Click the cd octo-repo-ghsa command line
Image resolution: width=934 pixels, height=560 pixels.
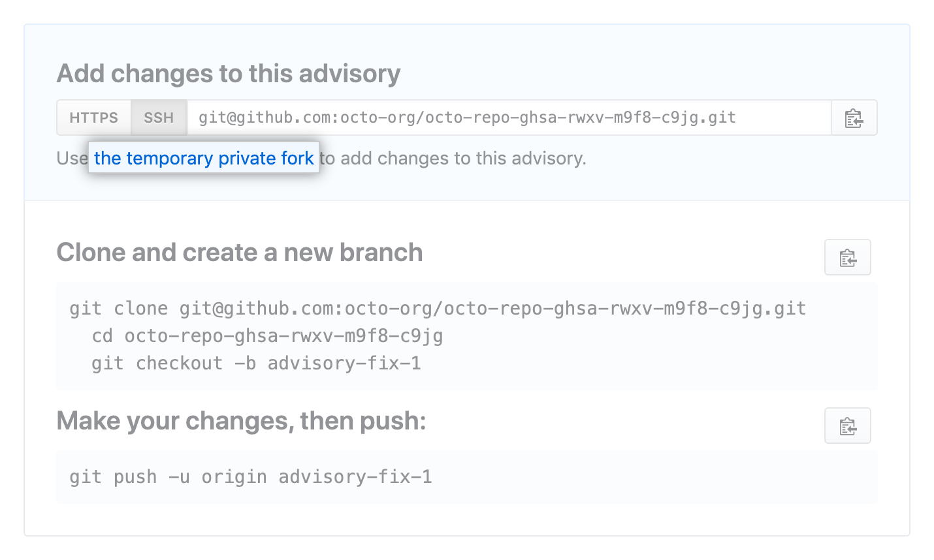coord(267,336)
